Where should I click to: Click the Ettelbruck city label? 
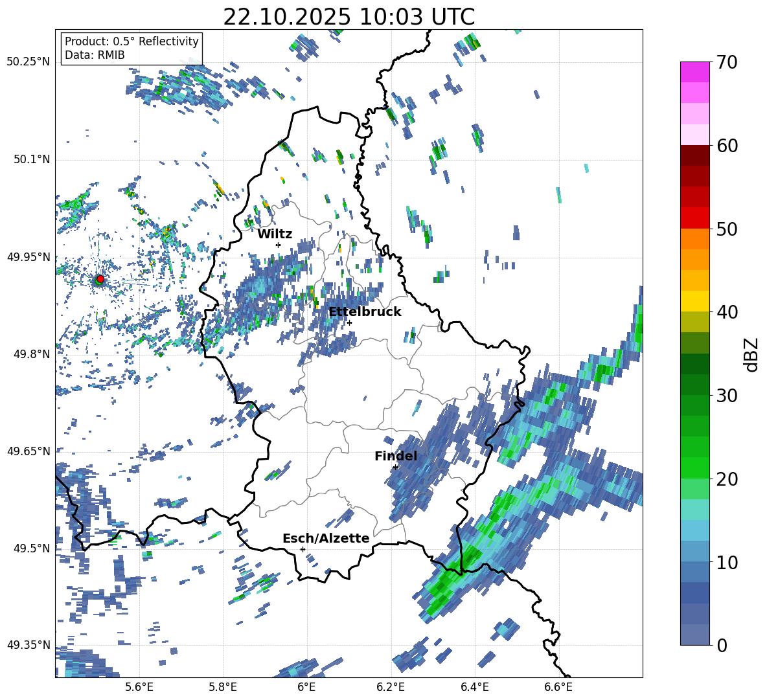(365, 312)
